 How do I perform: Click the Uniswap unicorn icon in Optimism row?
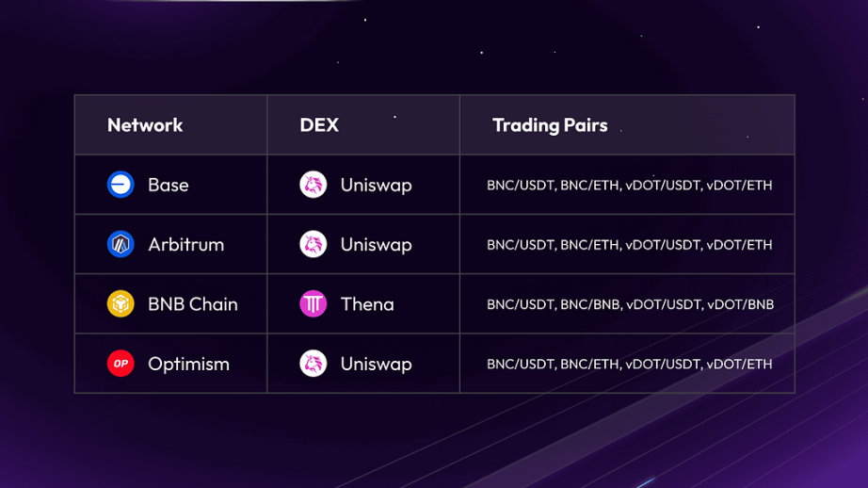[x=313, y=364]
